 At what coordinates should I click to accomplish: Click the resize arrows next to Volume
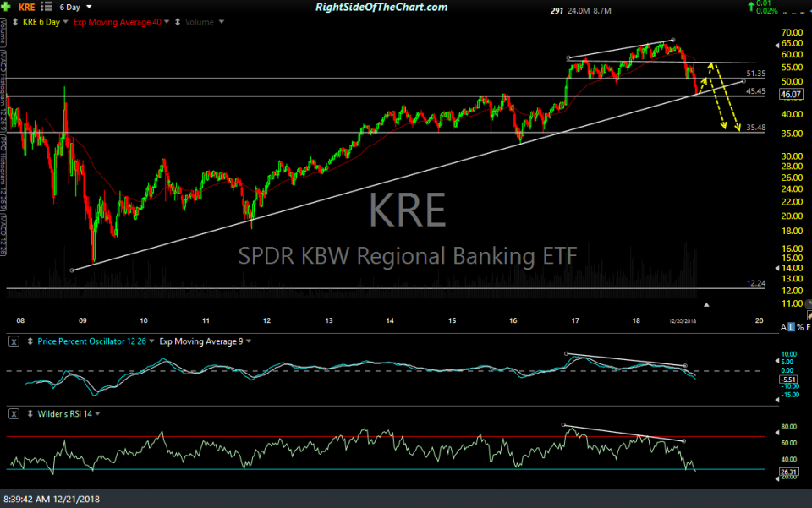point(177,21)
